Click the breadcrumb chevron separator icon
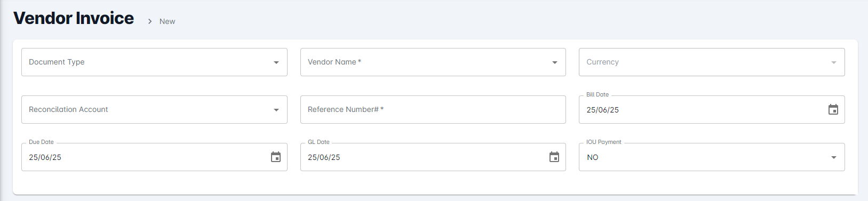 (150, 21)
